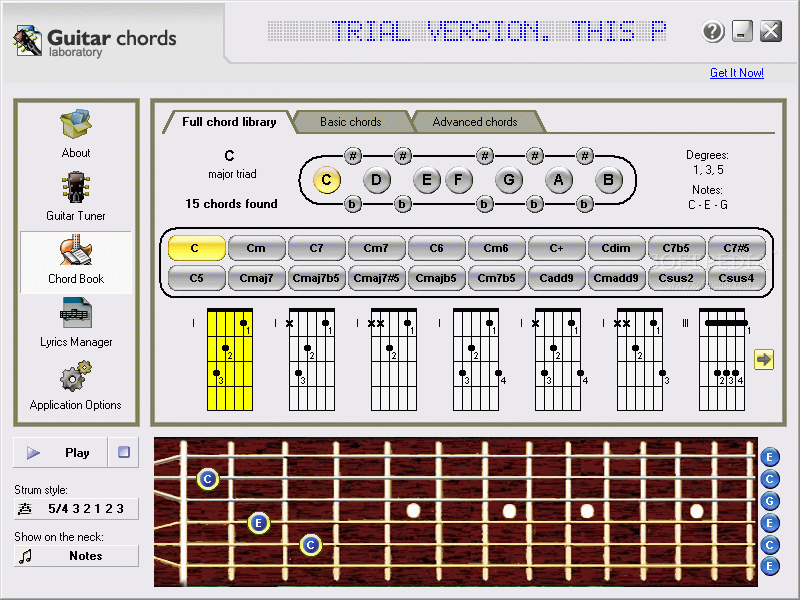This screenshot has width=800, height=600.
Task: Select the C+ chord type
Action: point(556,248)
